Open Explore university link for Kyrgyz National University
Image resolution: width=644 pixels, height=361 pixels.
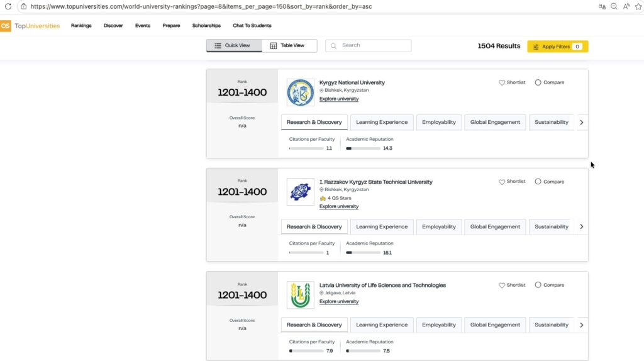[339, 99]
